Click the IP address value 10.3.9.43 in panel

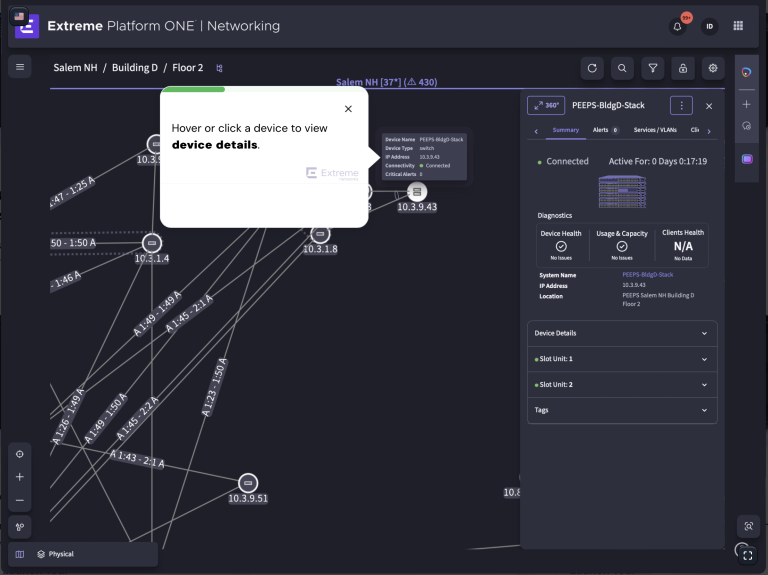tap(634, 285)
